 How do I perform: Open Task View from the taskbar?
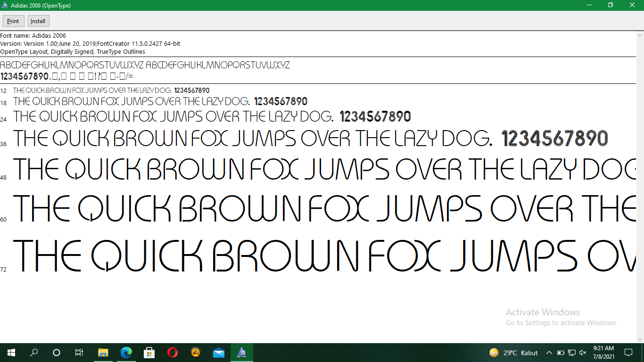coord(79,352)
